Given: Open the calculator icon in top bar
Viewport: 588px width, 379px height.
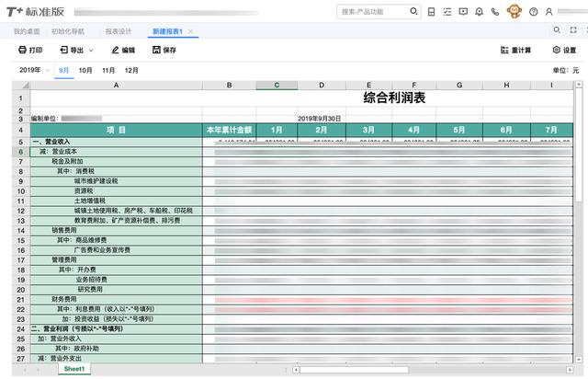Looking at the screenshot, I should pos(431,12).
